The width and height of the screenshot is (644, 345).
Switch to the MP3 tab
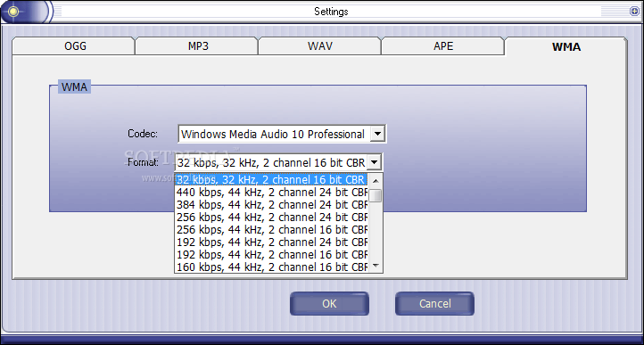196,45
